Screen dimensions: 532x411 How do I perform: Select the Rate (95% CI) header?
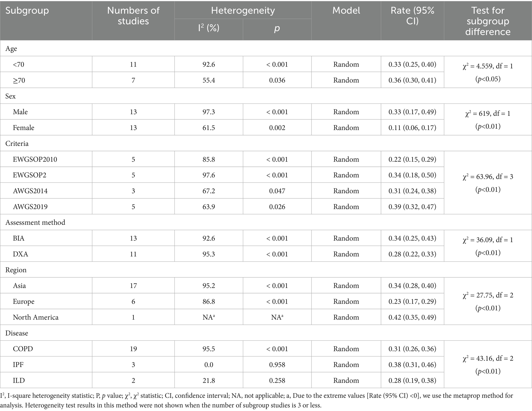412,16
